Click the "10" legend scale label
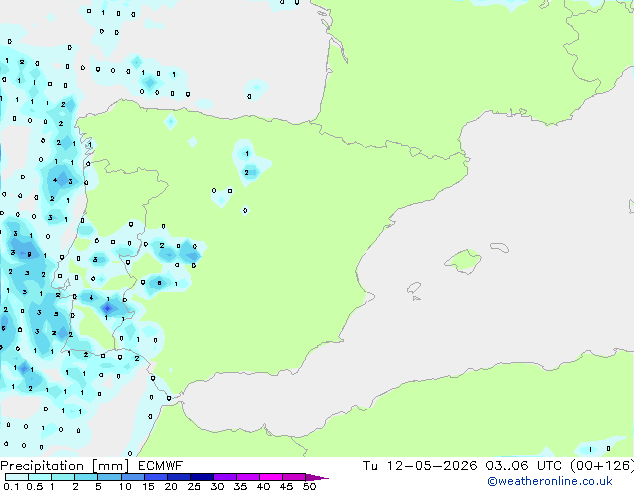Image resolution: width=634 pixels, height=490 pixels. tap(125, 486)
